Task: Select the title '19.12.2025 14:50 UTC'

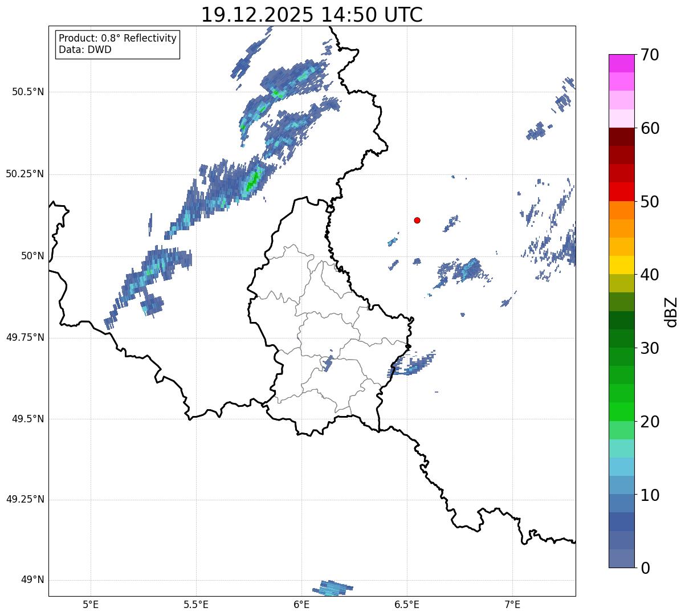Action: tap(312, 15)
